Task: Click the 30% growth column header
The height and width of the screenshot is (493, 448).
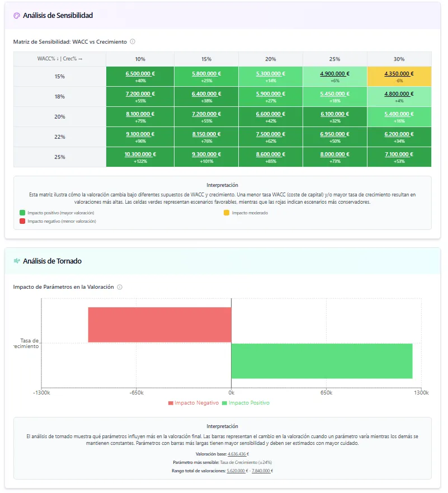Action: point(399,59)
